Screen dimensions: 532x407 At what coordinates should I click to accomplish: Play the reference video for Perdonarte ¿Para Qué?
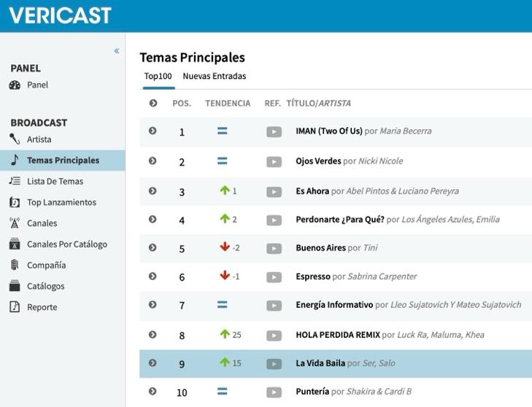[274, 220]
